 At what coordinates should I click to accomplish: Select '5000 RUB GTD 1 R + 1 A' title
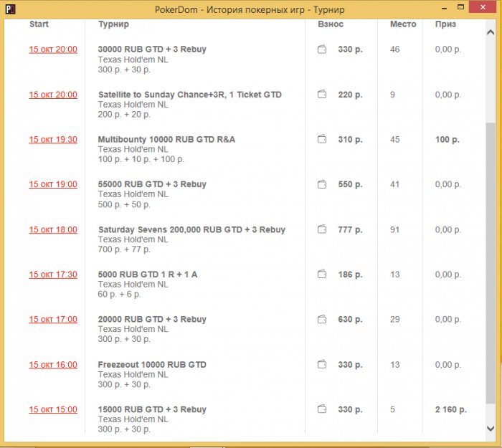(148, 275)
